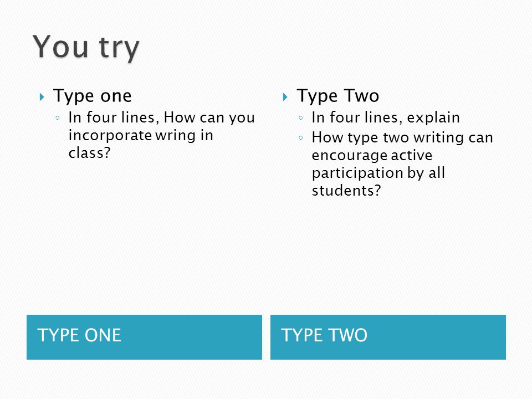Click the line 'How type two writing can'
Image resolution: width=532 pixels, height=399 pixels.
402,138
